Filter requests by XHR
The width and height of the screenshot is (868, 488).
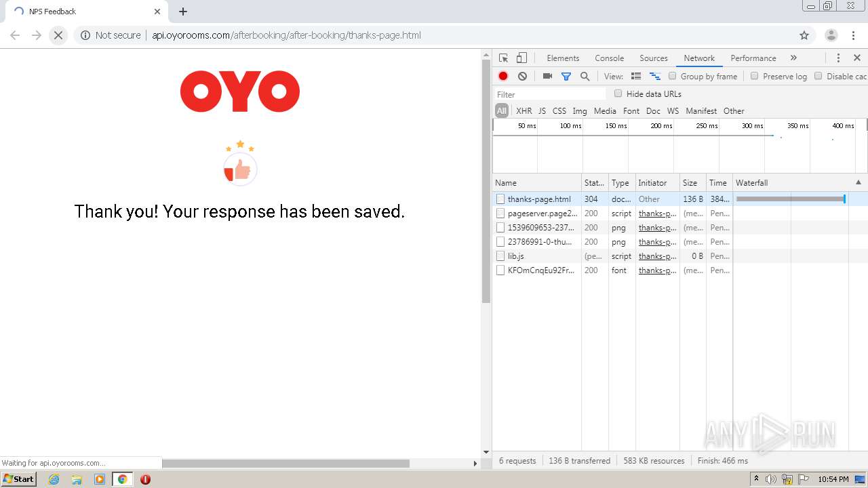click(524, 110)
